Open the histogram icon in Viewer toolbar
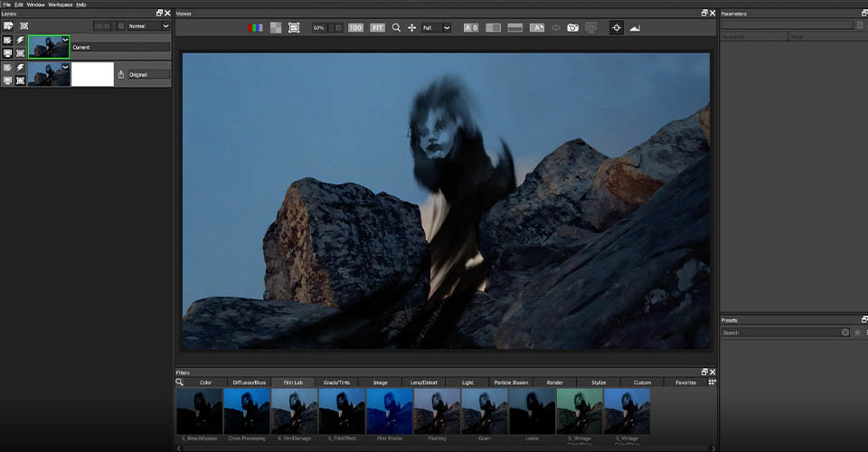The height and width of the screenshot is (452, 868). (x=635, y=28)
